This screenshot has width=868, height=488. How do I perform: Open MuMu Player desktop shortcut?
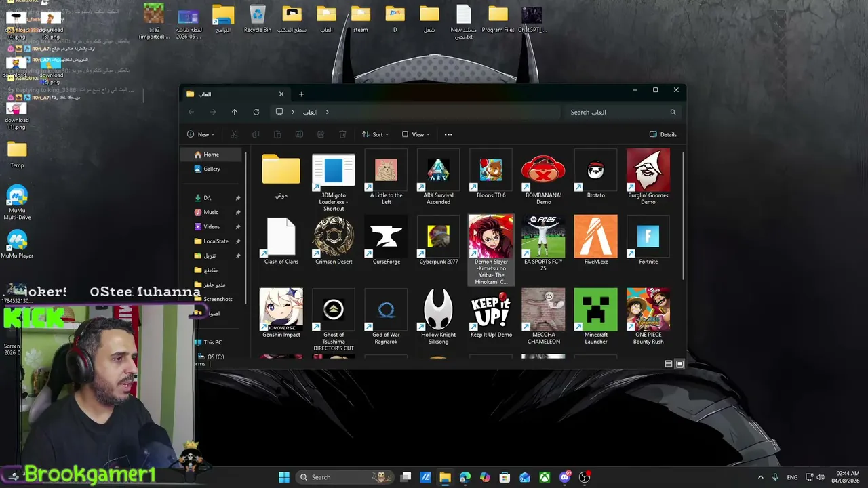[x=17, y=244]
